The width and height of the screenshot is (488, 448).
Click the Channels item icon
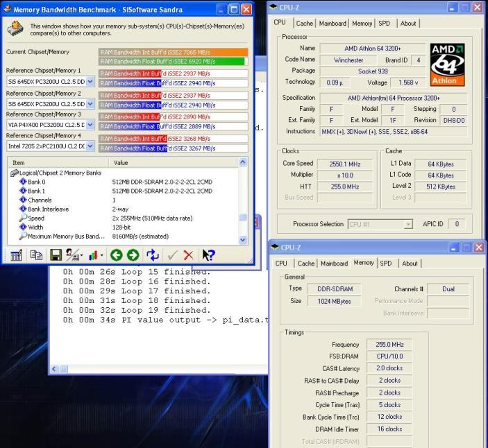(23, 200)
